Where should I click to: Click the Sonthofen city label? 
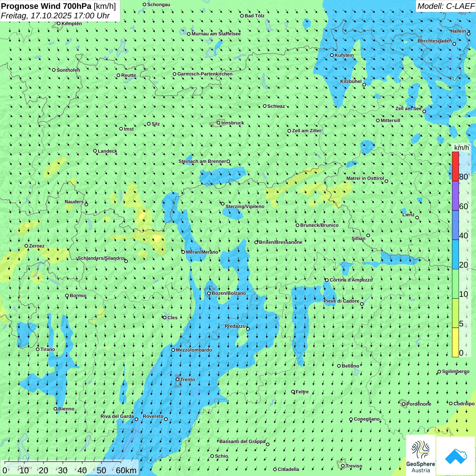click(x=68, y=70)
